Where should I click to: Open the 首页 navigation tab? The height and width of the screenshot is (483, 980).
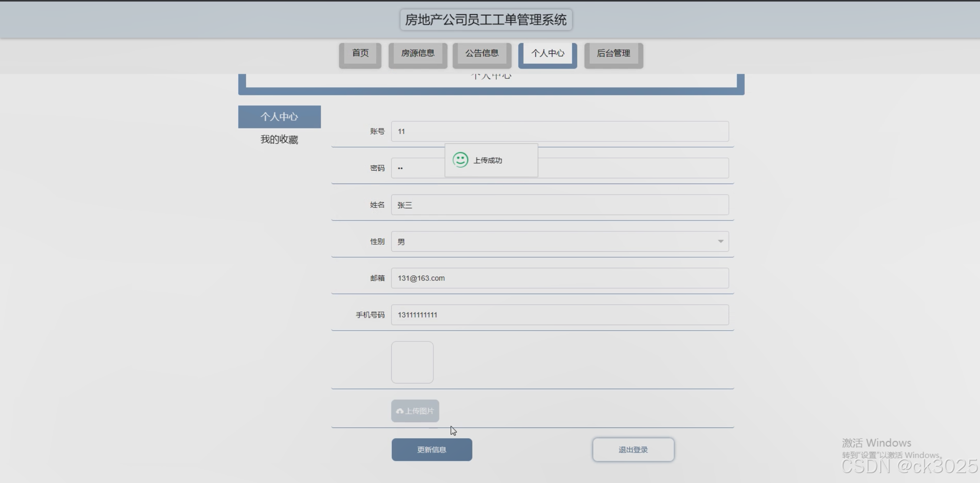click(360, 53)
